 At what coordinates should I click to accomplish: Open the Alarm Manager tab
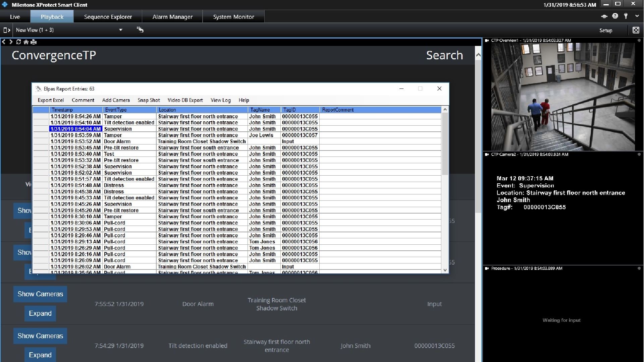172,17
